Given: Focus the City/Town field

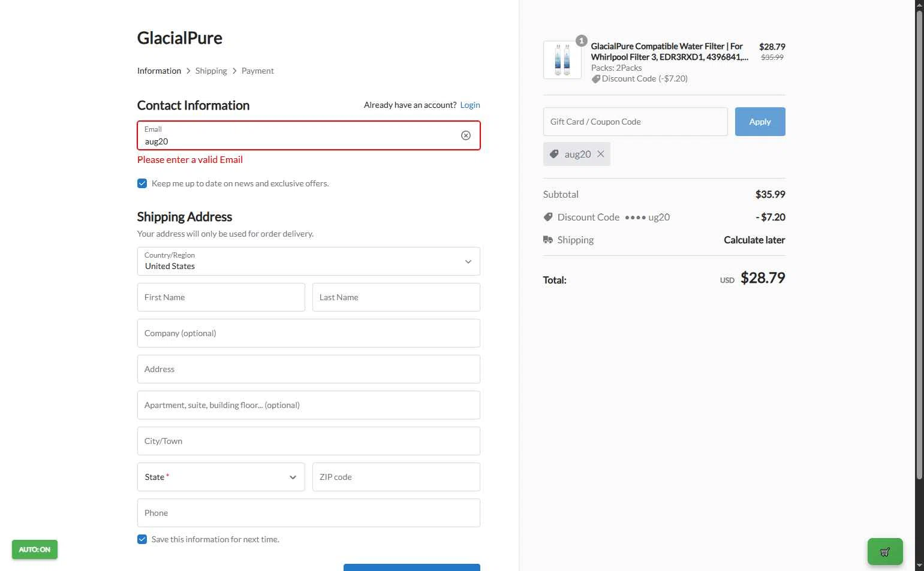Looking at the screenshot, I should (309, 441).
